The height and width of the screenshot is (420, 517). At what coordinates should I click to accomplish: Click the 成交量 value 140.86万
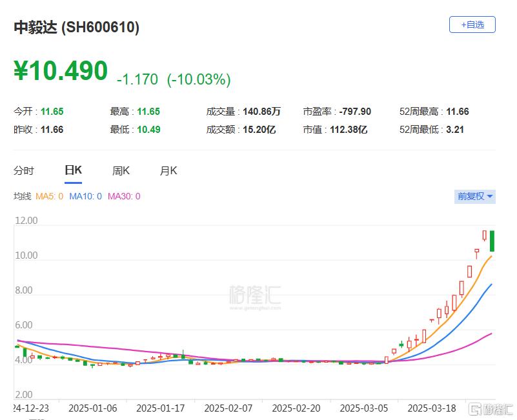tap(261, 112)
